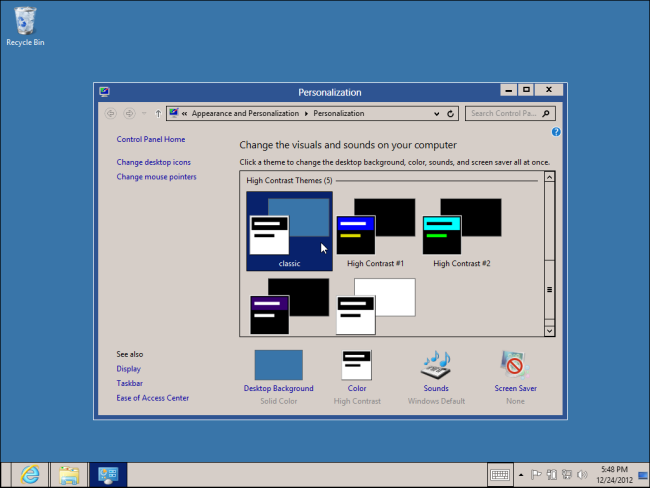Screen dimensions: 650x488
Task: Open recent locations dropdown near navigation arrows
Action: [144, 114]
